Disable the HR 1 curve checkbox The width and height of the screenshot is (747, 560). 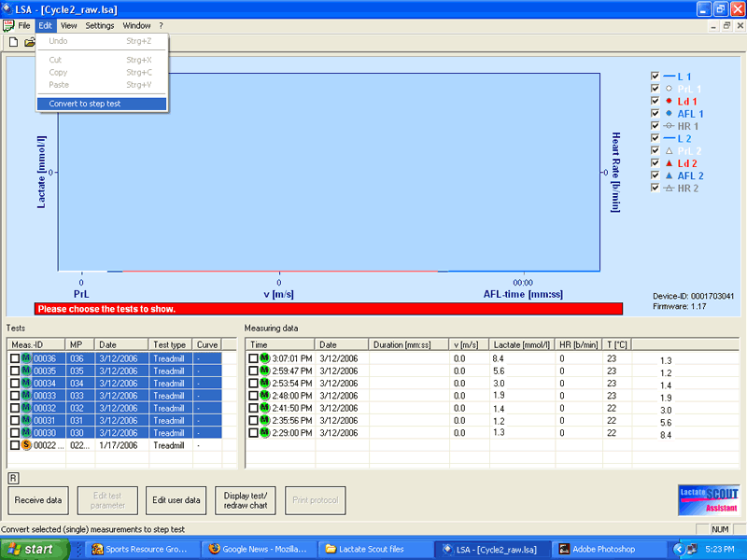pos(655,126)
